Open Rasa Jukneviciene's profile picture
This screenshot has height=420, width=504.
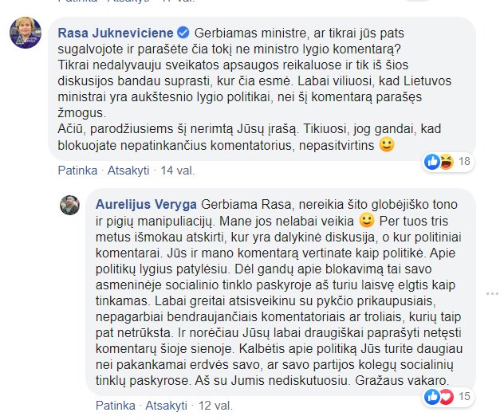click(26, 33)
